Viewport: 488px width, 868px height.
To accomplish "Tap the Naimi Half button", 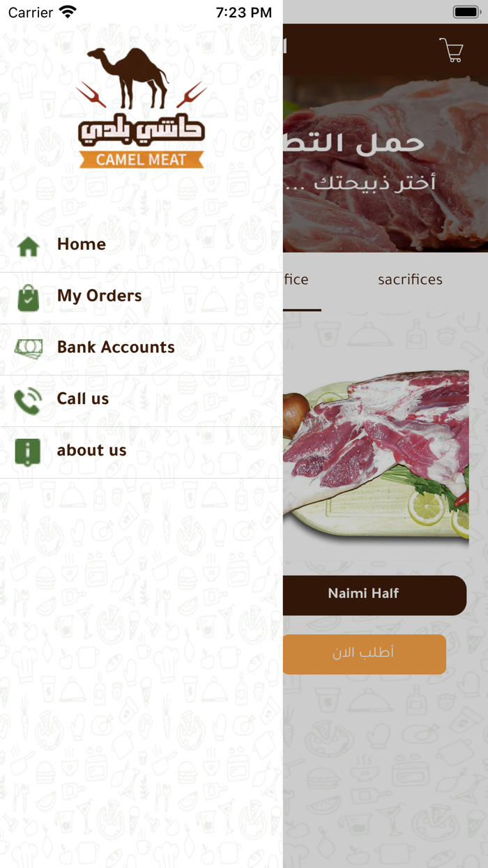I will 374,595.
